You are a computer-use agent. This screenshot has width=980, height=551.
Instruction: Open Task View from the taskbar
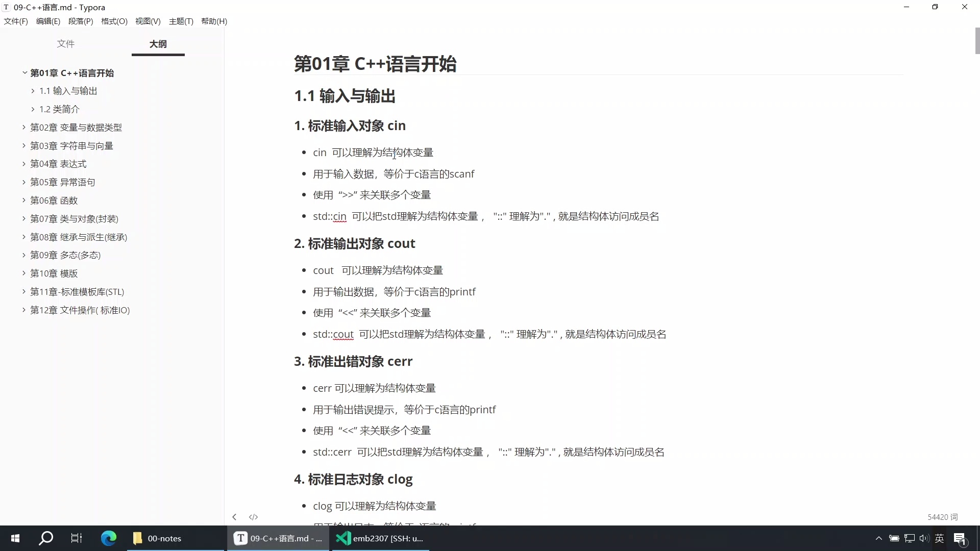(x=77, y=538)
